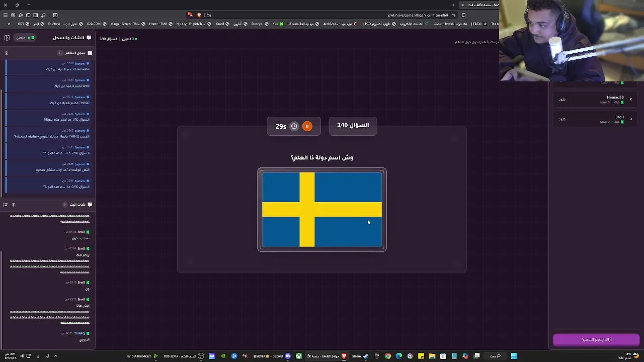644x362 pixels.
Task: Clear the system log with trash icon
Action: point(7,53)
